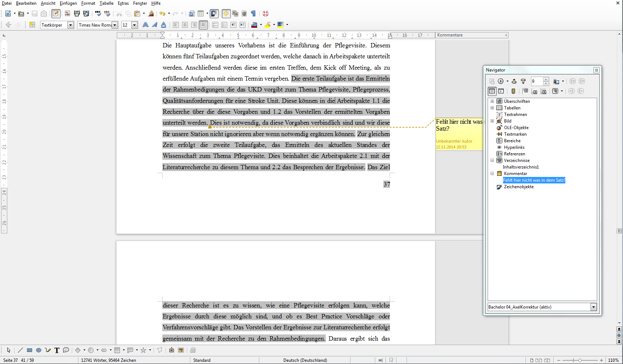This screenshot has width=623, height=364.
Task: Open the Times New Roman font dropdown
Action: (115, 25)
